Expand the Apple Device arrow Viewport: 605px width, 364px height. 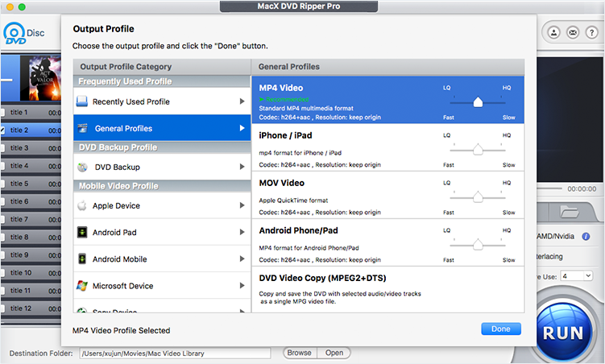coord(242,206)
